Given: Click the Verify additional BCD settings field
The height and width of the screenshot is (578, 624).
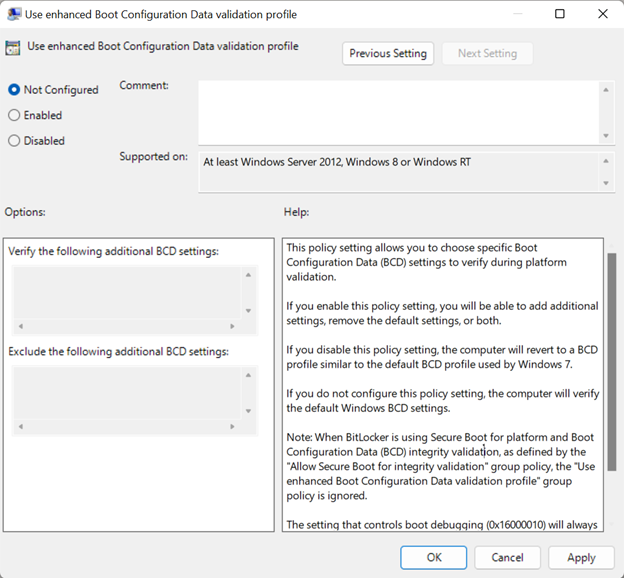Looking at the screenshot, I should pos(126,294).
